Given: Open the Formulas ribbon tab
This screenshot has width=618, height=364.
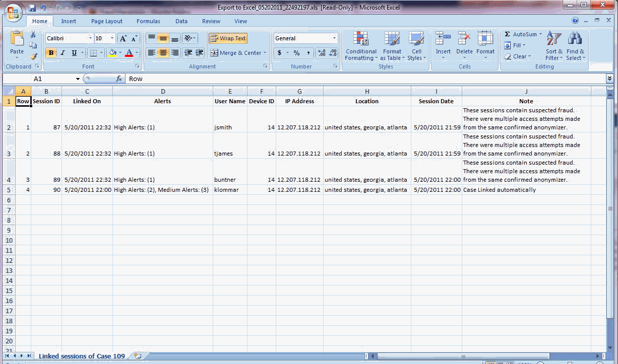Looking at the screenshot, I should click(x=148, y=21).
